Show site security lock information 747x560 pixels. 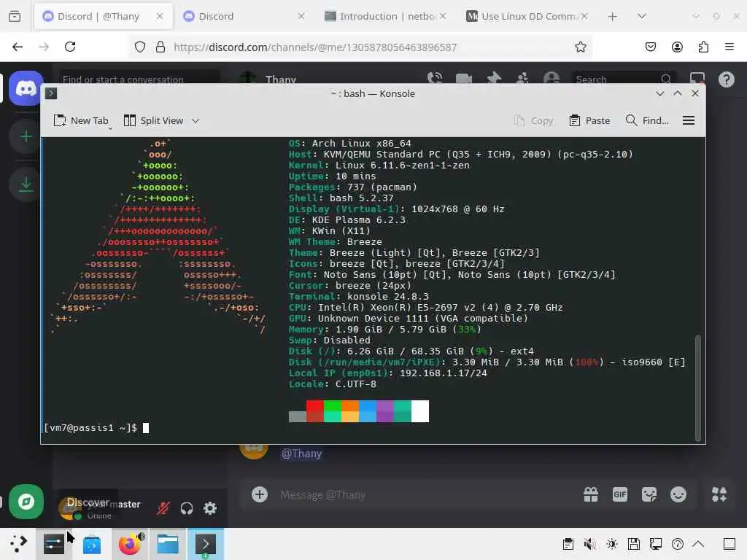[x=160, y=47]
